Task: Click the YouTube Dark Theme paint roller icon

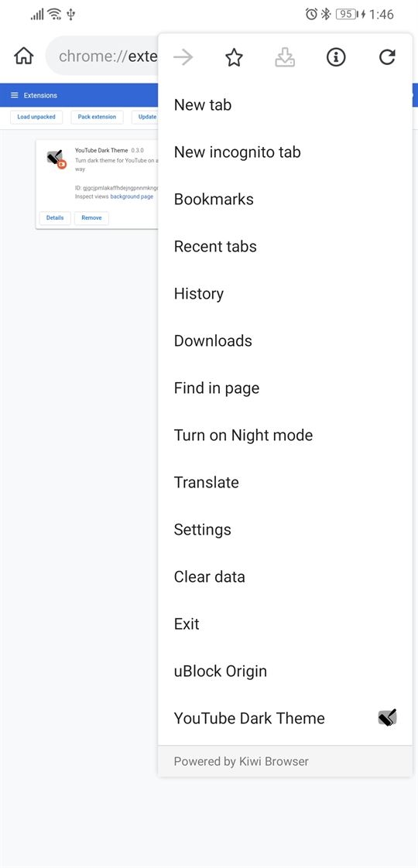Action: tap(387, 718)
